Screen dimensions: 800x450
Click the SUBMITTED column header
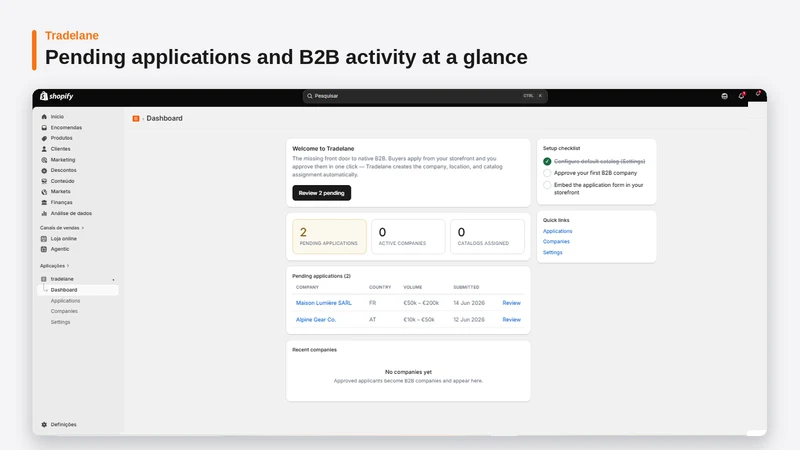point(466,287)
